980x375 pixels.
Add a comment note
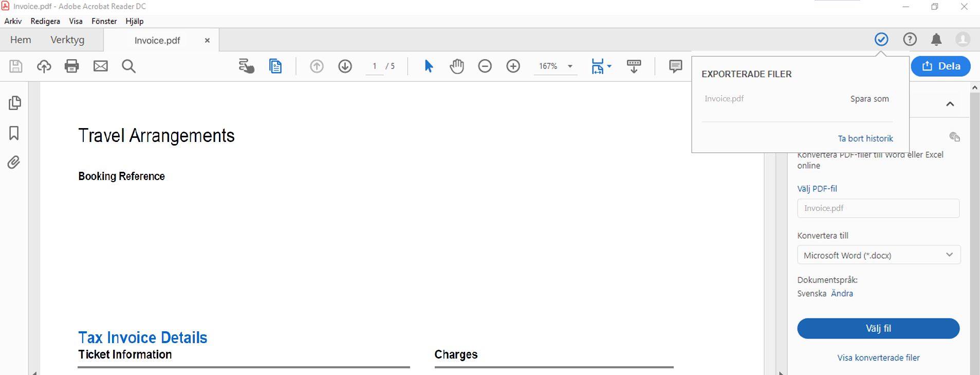[x=676, y=66]
